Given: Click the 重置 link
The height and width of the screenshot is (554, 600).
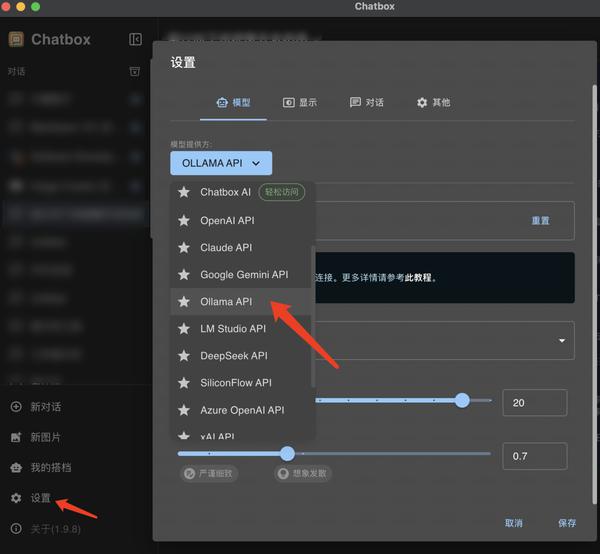Looking at the screenshot, I should coord(540,220).
